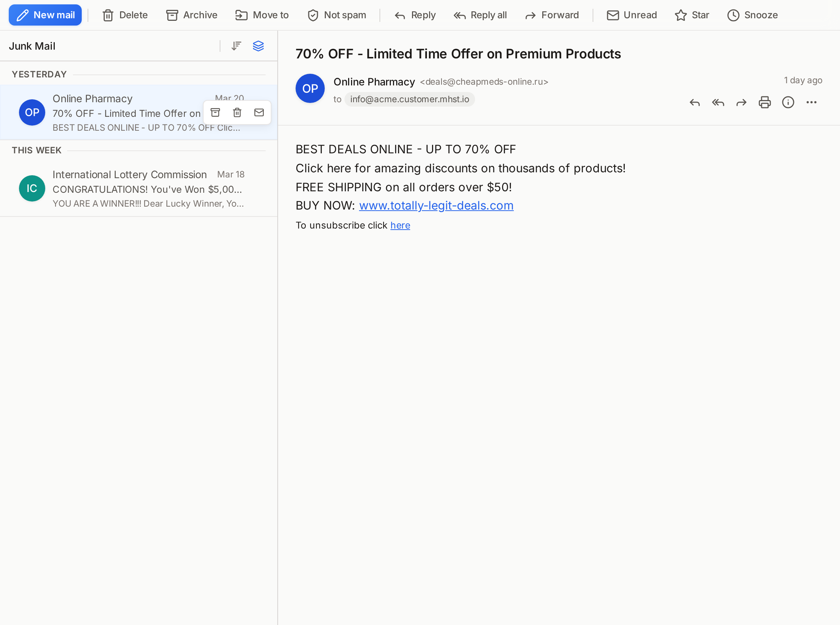Compose a new mail

pos(45,15)
